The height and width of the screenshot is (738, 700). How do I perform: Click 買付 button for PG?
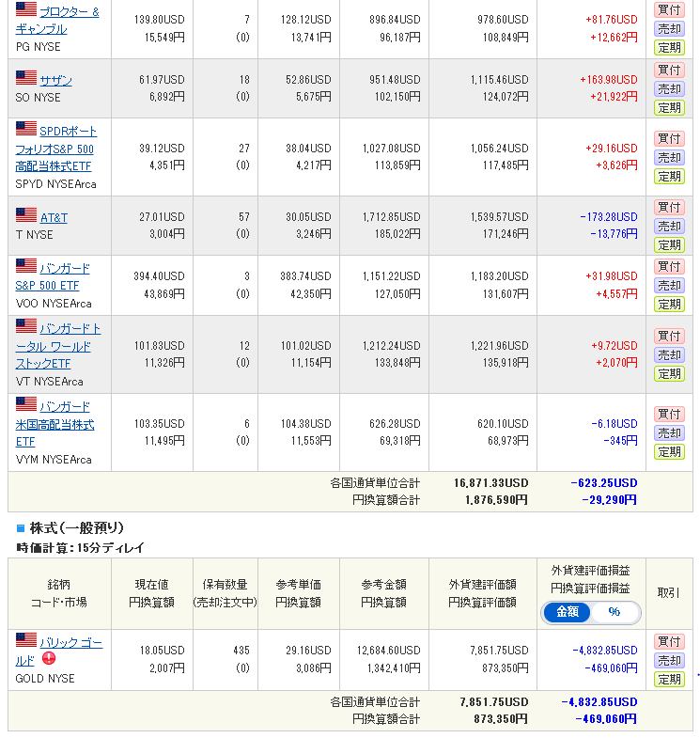(669, 10)
